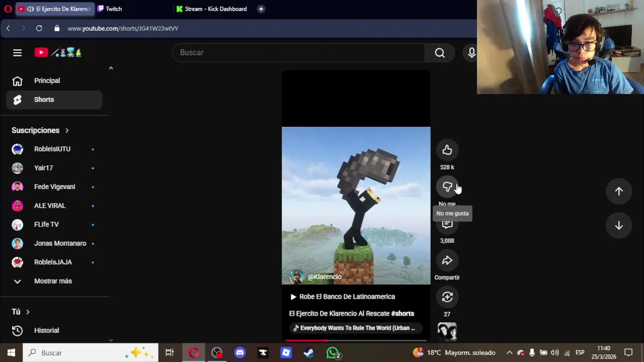The width and height of the screenshot is (644, 362).
Task: Switch input language ESP indicator
Action: pyautogui.click(x=580, y=353)
